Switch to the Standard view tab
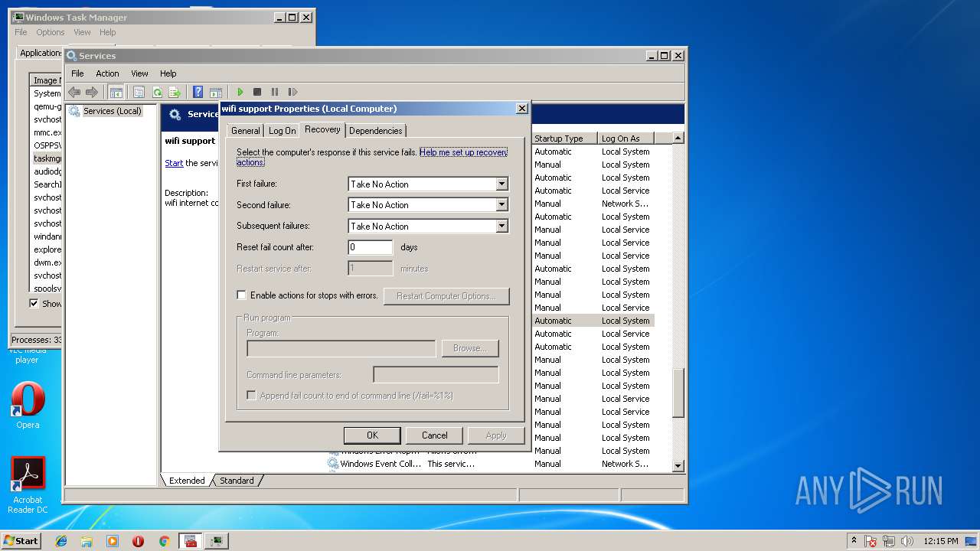The image size is (980, 551). pos(237,481)
